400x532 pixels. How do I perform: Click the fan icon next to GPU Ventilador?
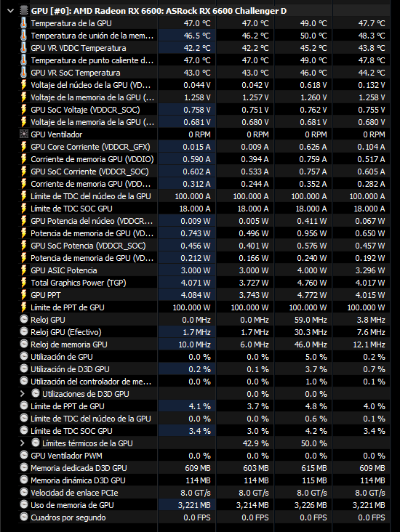pos(24,134)
